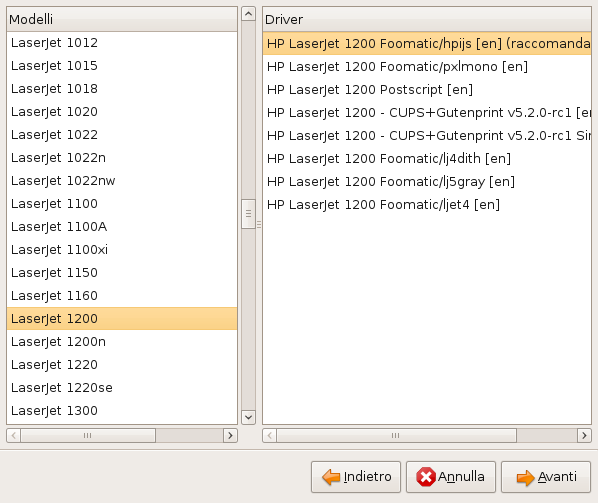This screenshot has width=598, height=503.
Task: Click the Modelli column header
Action: point(122,19)
